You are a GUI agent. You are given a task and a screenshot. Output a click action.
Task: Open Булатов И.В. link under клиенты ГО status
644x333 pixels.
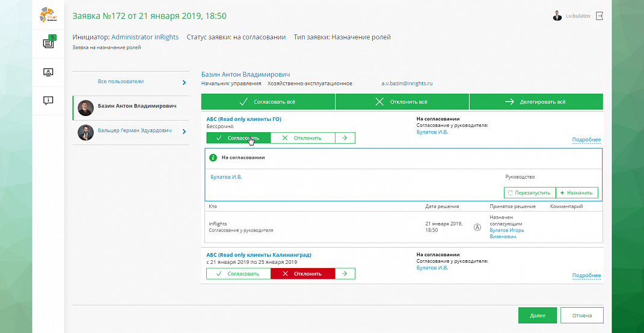[432, 132]
